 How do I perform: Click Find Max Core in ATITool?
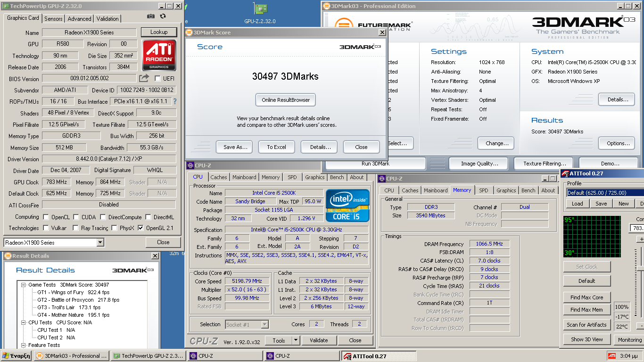coord(587,297)
